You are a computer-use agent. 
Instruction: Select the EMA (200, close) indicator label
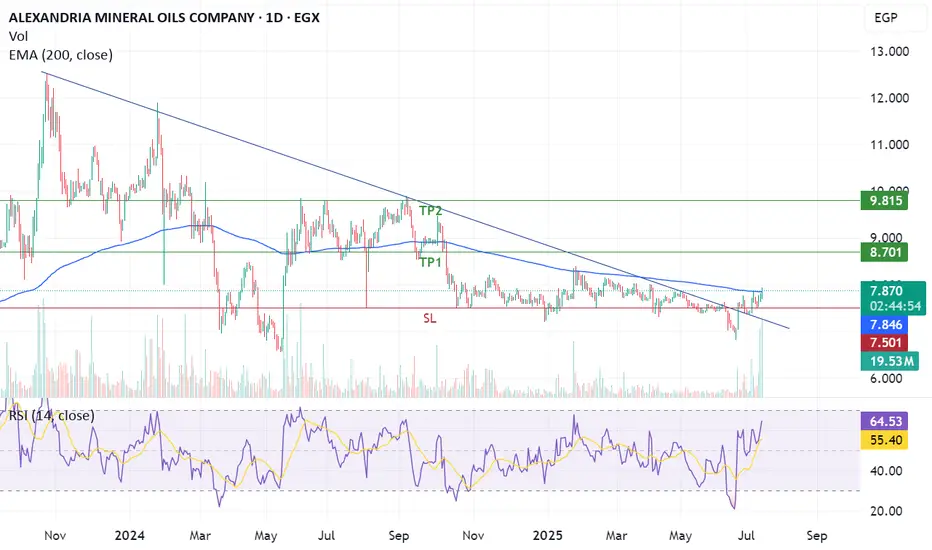(x=61, y=55)
